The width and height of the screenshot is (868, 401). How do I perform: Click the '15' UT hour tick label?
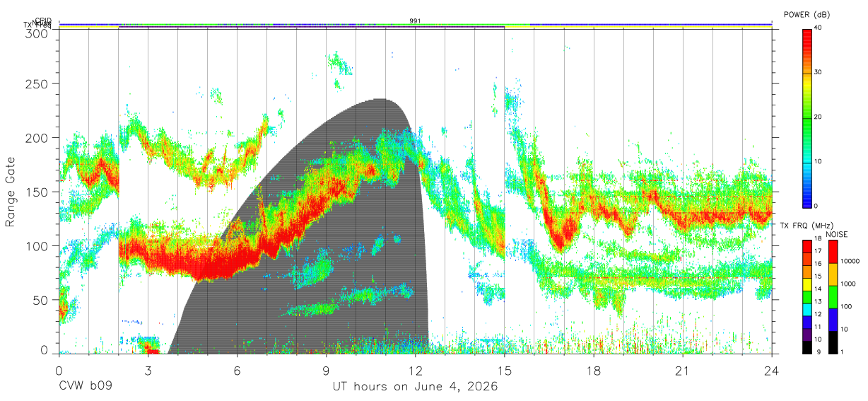[505, 371]
